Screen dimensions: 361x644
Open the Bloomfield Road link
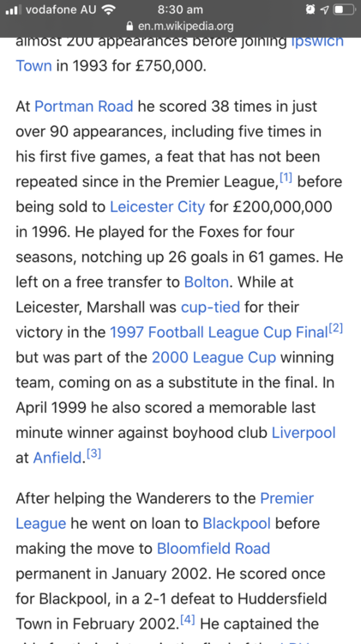click(x=214, y=549)
